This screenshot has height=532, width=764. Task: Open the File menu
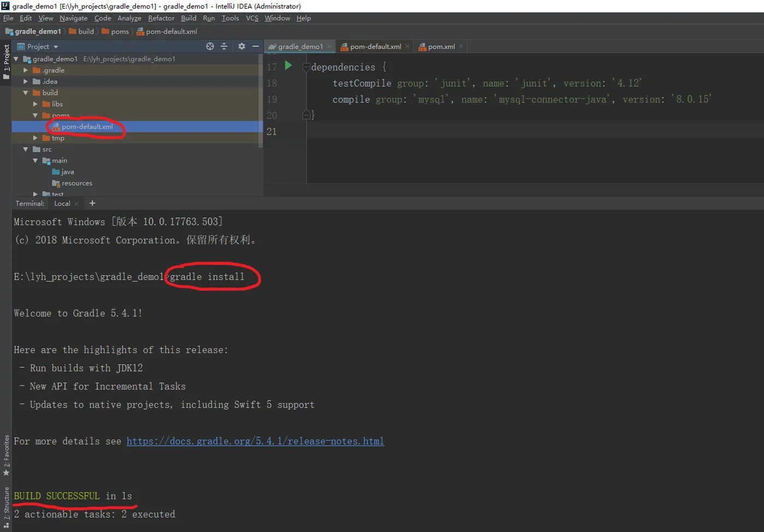[8, 18]
